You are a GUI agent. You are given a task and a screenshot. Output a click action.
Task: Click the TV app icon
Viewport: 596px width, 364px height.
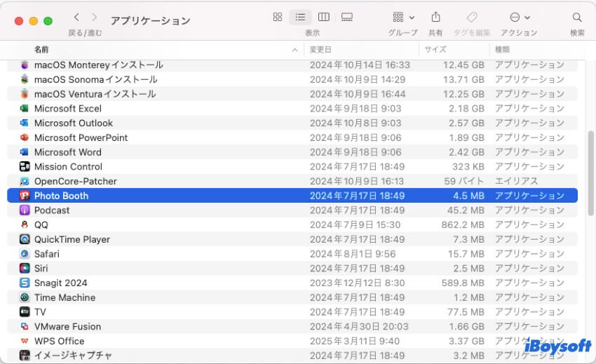(25, 312)
